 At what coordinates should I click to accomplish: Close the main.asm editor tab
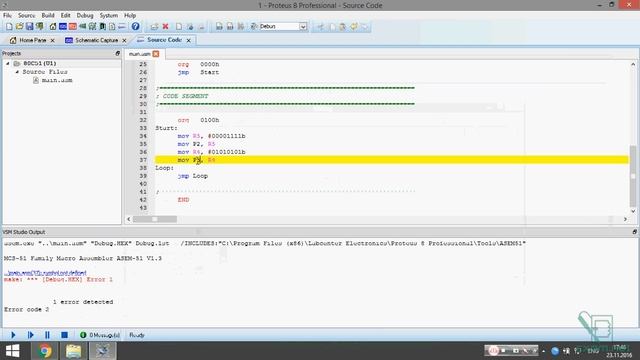point(156,54)
